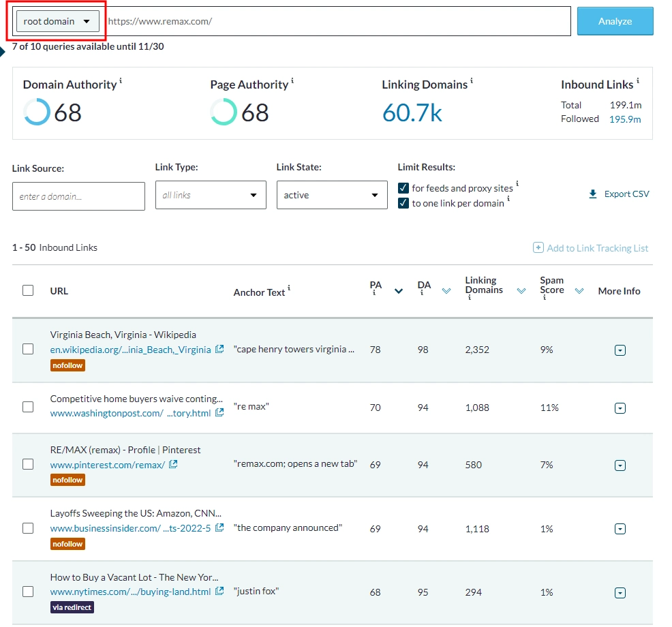This screenshot has height=627, width=672.
Task: Expand More Info for Pinterest row
Action: [x=620, y=465]
